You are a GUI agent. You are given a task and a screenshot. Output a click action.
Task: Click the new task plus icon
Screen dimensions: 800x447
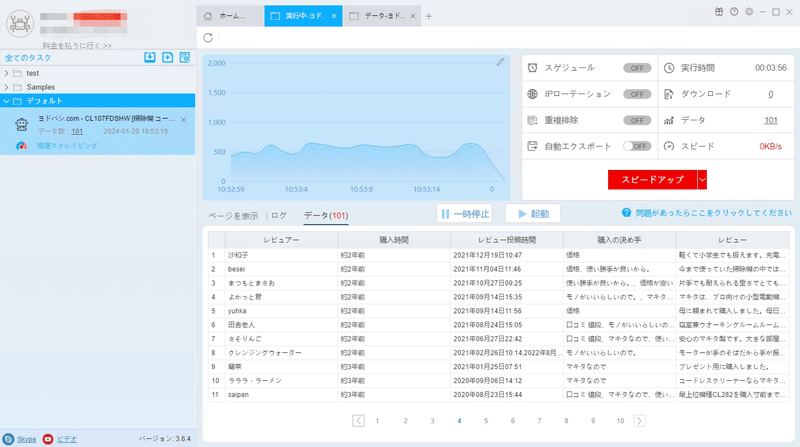(167, 57)
